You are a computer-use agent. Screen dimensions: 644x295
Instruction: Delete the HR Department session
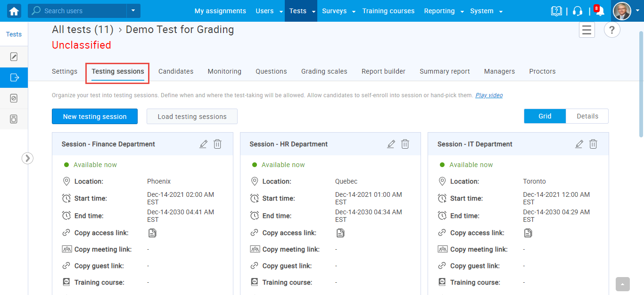pyautogui.click(x=405, y=144)
